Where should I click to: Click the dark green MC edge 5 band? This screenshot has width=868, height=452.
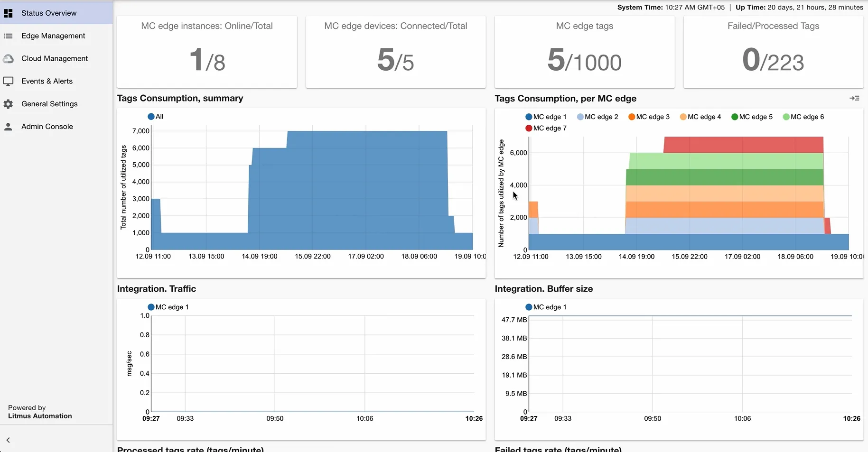point(725,177)
